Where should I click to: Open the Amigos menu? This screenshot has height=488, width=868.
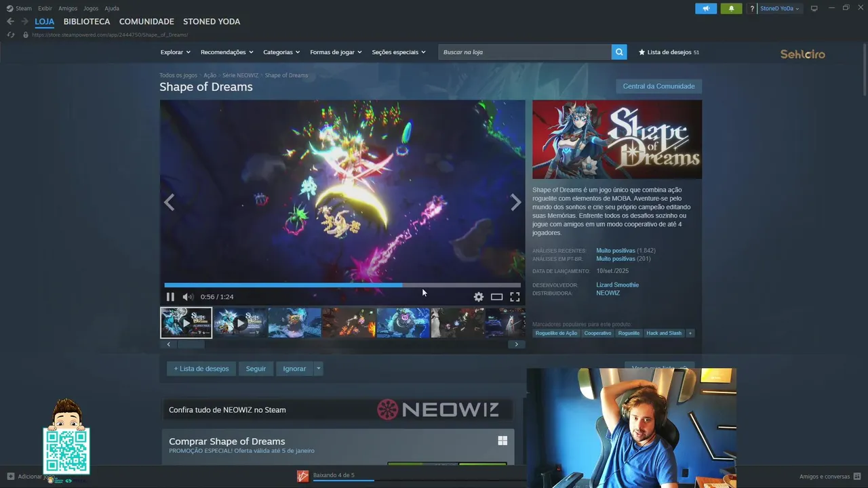point(68,8)
